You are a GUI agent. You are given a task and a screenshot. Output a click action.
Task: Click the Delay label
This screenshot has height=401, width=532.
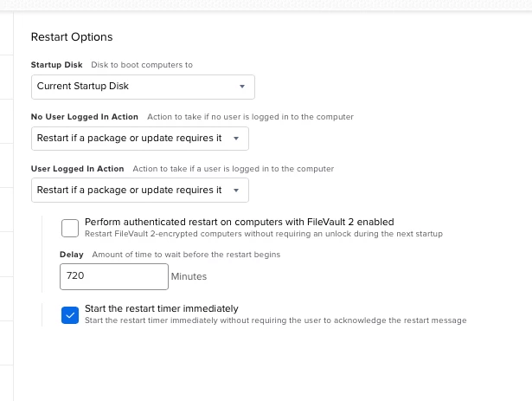pos(72,255)
